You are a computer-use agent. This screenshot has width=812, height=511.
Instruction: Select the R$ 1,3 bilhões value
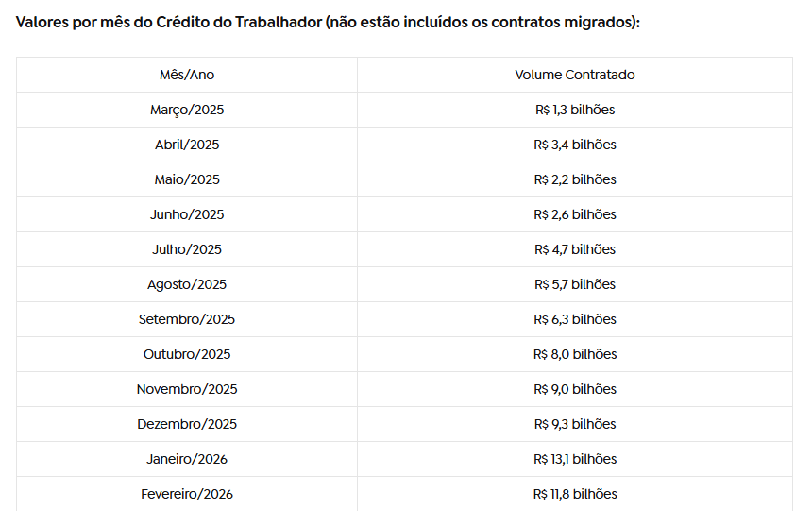pos(575,110)
